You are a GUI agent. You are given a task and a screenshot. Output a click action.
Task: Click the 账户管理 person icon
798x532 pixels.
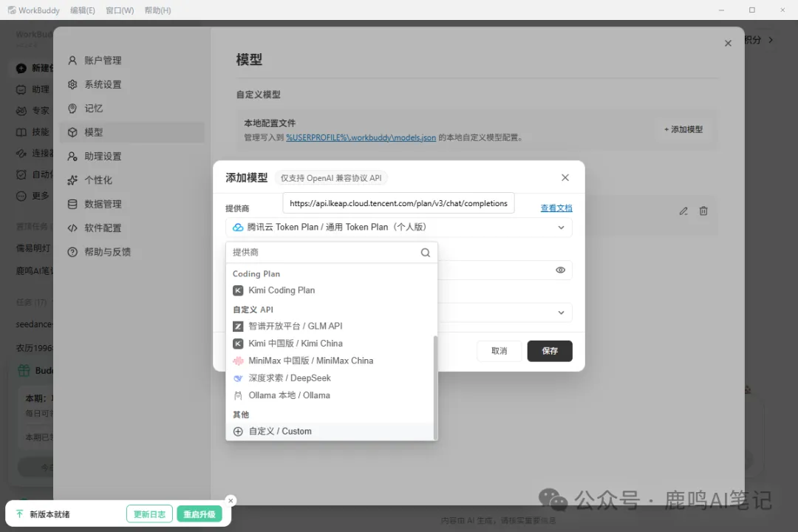[x=72, y=61]
